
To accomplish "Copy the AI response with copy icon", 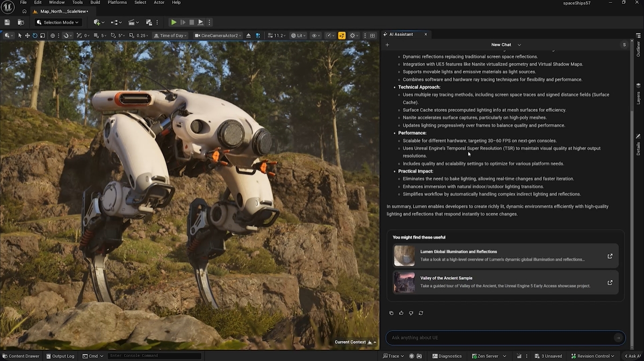I will pos(391,313).
